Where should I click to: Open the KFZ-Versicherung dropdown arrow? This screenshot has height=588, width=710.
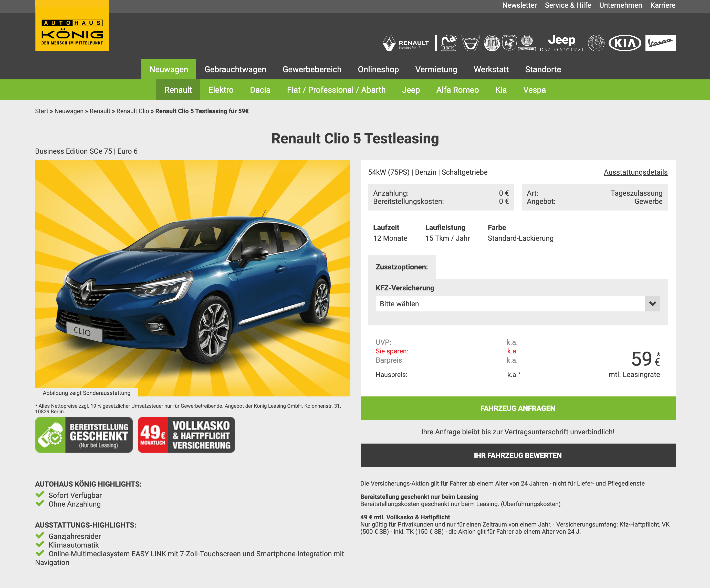(653, 304)
